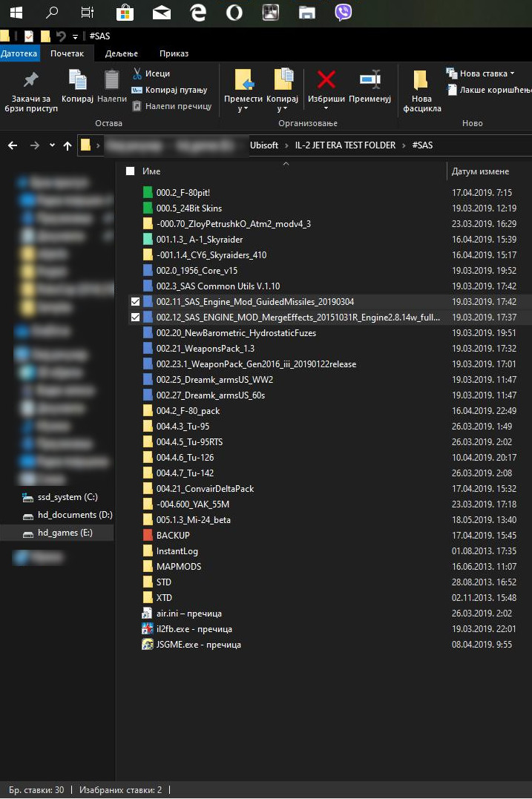The image size is (532, 799).
Task: Sort by Име column header
Action: [151, 171]
